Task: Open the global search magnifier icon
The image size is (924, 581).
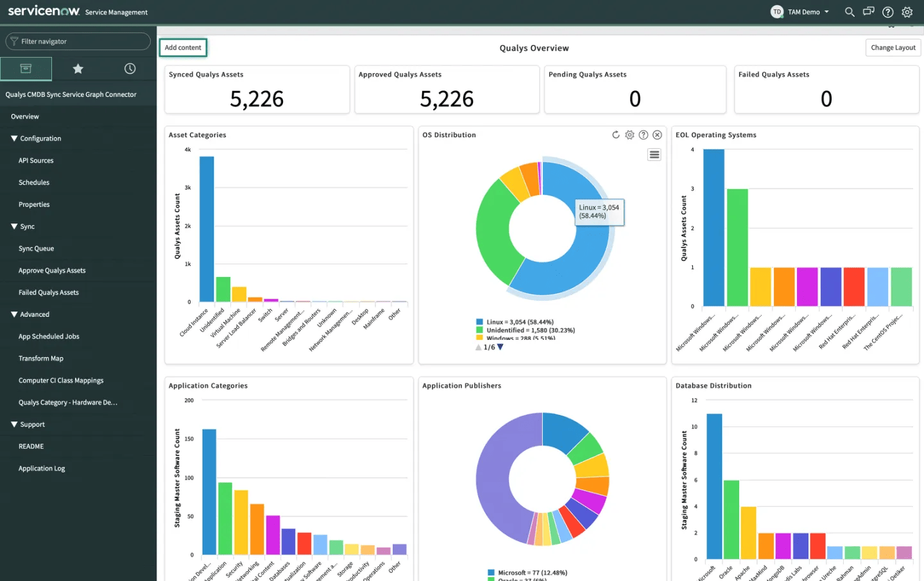Action: tap(850, 12)
